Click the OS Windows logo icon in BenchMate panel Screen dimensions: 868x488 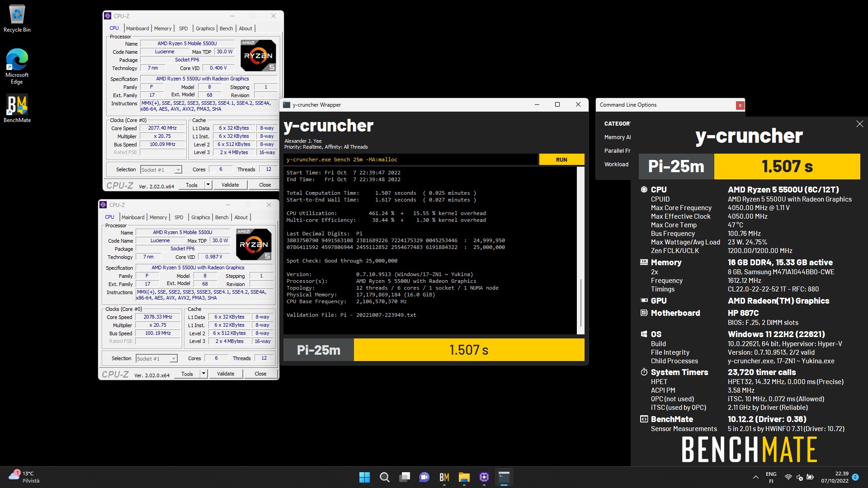[x=644, y=334]
